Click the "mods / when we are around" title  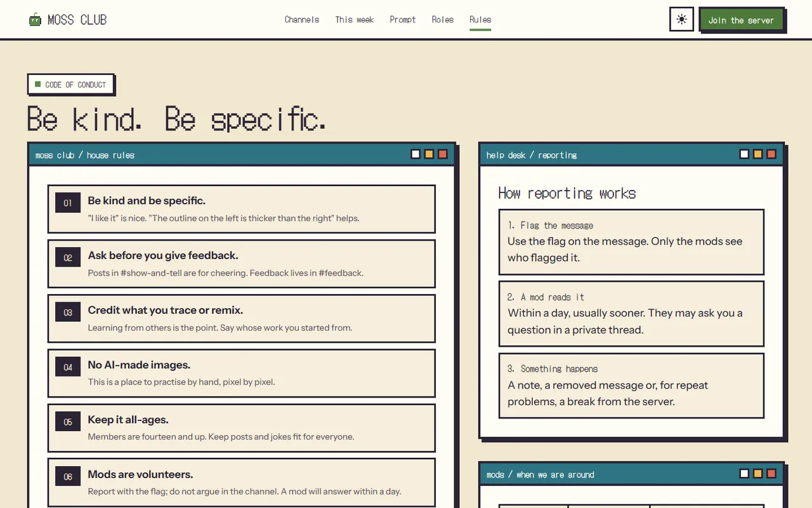point(540,474)
